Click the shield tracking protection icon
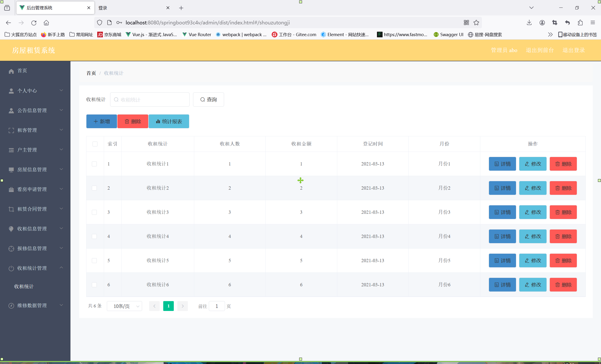The height and width of the screenshot is (364, 601). (x=100, y=23)
